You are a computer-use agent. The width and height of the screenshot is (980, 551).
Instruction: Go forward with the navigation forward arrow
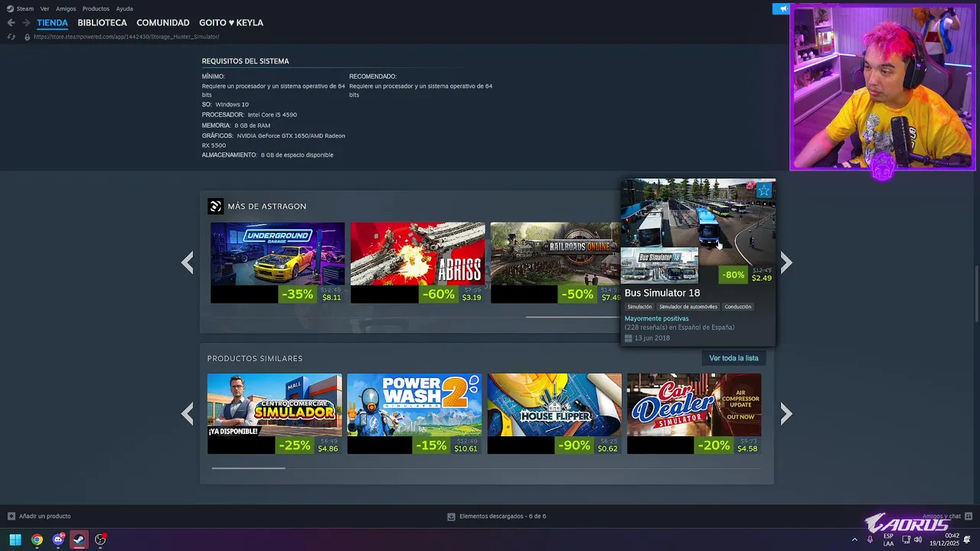26,23
